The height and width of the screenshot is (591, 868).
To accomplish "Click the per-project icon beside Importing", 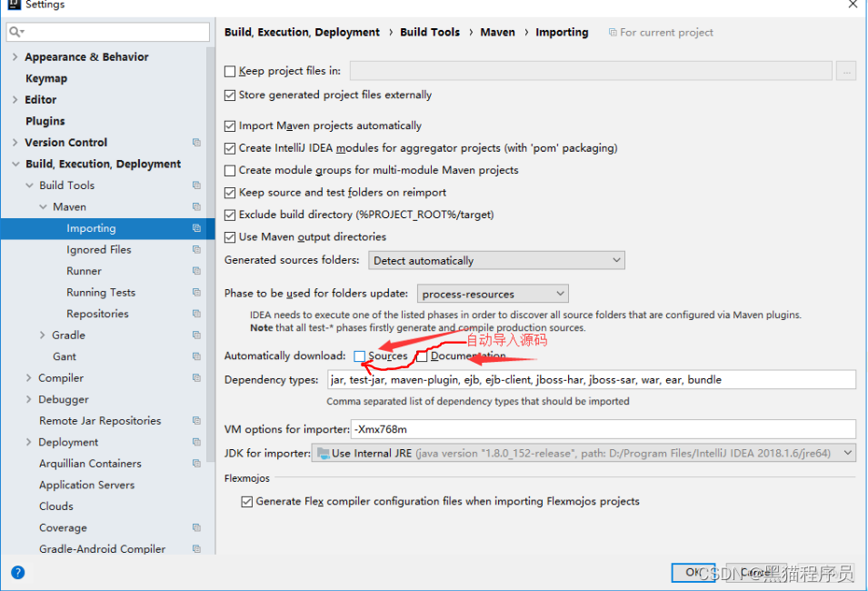I will pyautogui.click(x=196, y=228).
